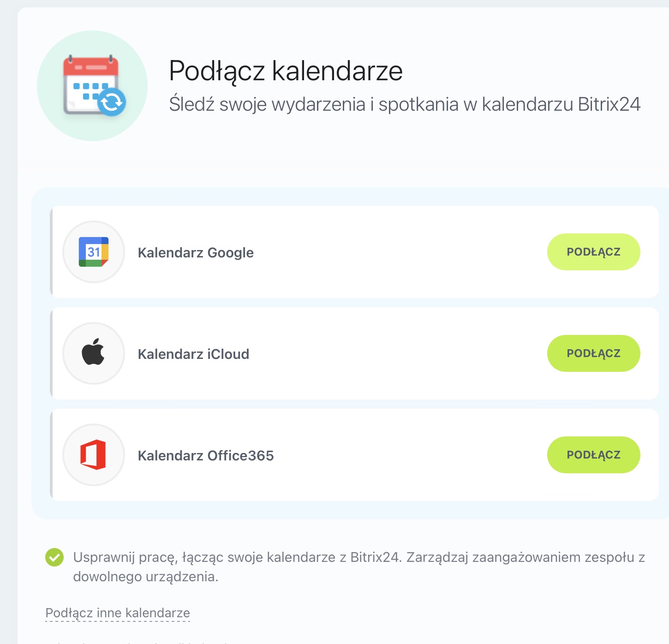The width and height of the screenshot is (669, 644).
Task: Click the Podłącz kalendarze heading
Action: (286, 71)
